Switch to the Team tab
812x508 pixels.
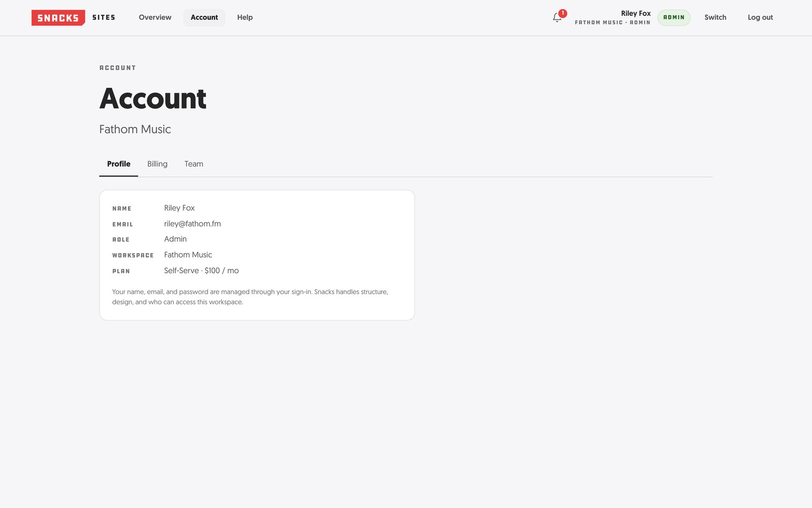tap(193, 164)
